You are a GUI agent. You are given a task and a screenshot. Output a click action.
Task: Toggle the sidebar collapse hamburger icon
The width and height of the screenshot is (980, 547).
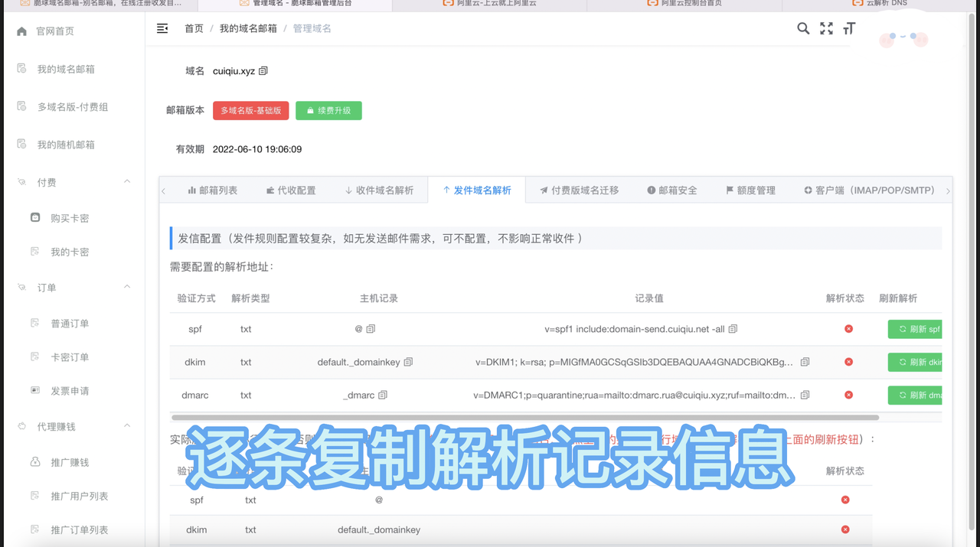tap(162, 28)
